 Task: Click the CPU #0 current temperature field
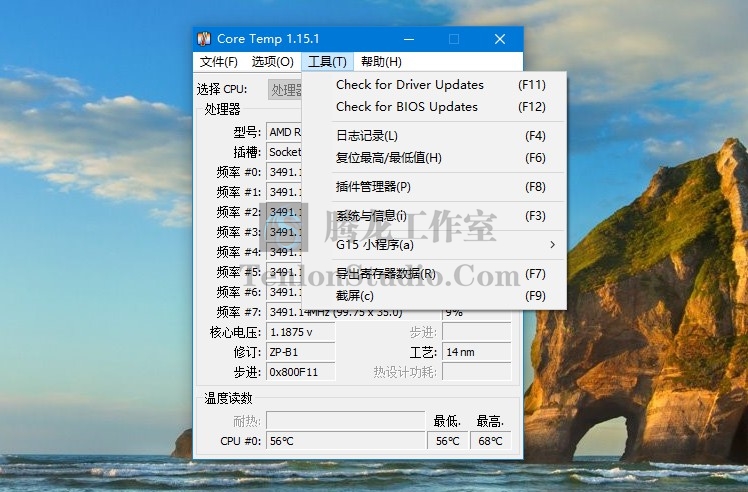[x=345, y=441]
